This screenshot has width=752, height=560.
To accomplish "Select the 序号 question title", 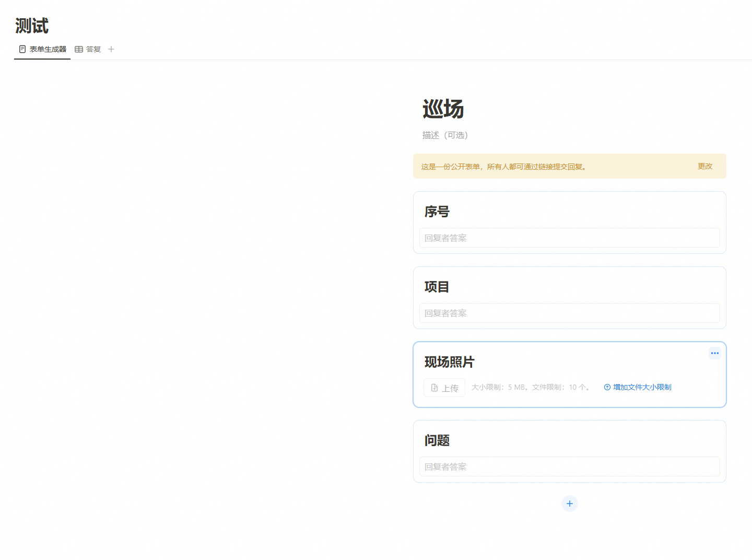I will click(437, 212).
